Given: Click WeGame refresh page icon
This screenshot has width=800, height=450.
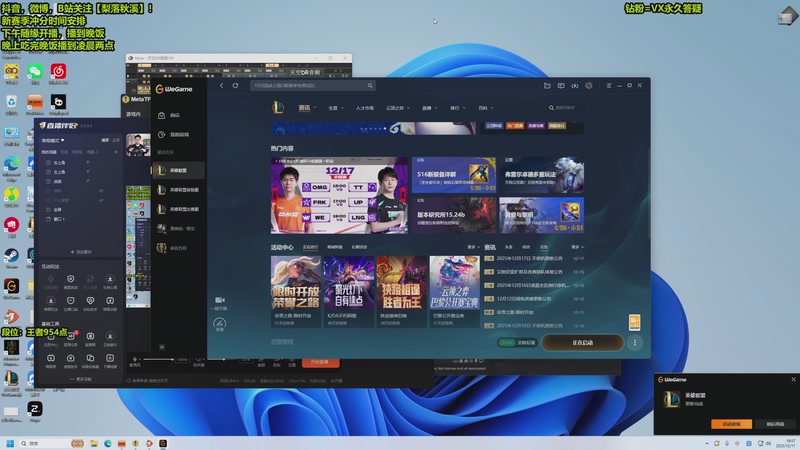Looking at the screenshot, I should (x=235, y=85).
